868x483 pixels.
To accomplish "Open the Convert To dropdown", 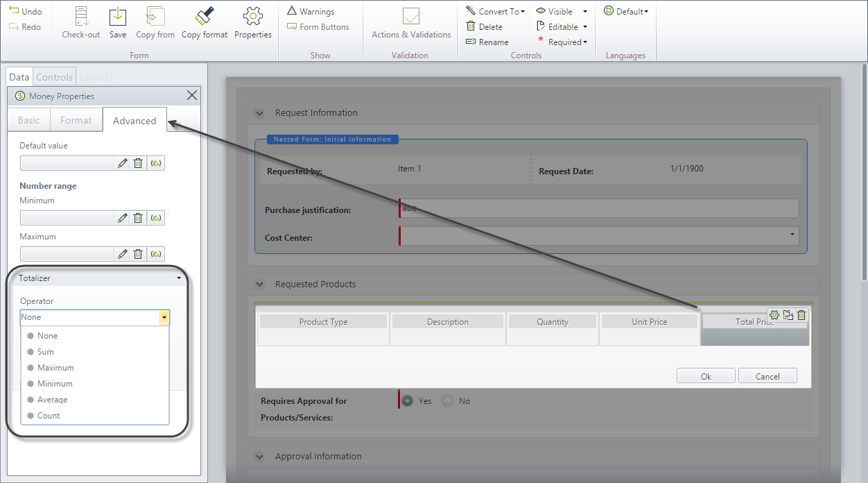I will 495,12.
